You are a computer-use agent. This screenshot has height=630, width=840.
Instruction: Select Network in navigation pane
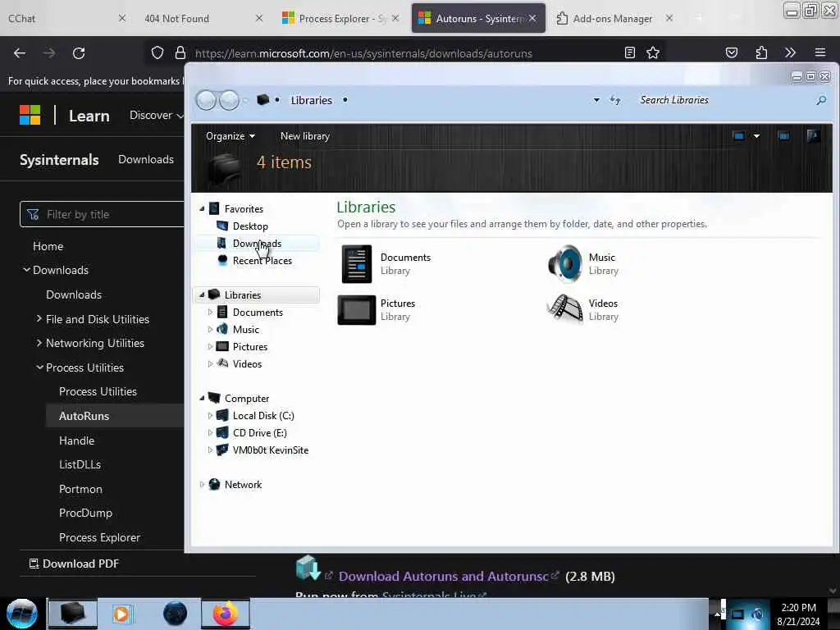[243, 484]
